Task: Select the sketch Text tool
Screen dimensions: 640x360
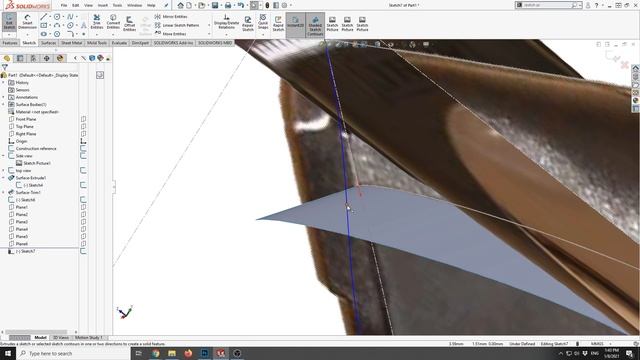Action: [84, 25]
